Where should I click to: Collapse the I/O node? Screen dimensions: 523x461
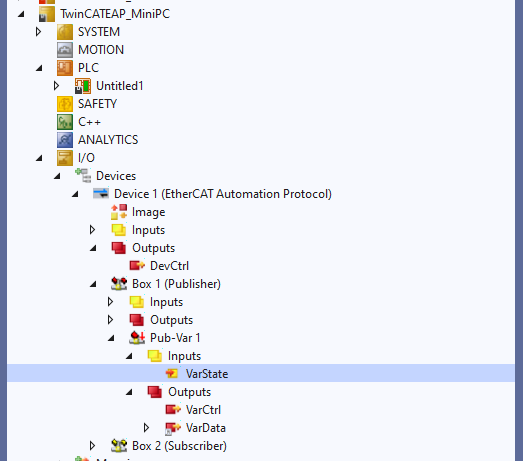click(39, 158)
